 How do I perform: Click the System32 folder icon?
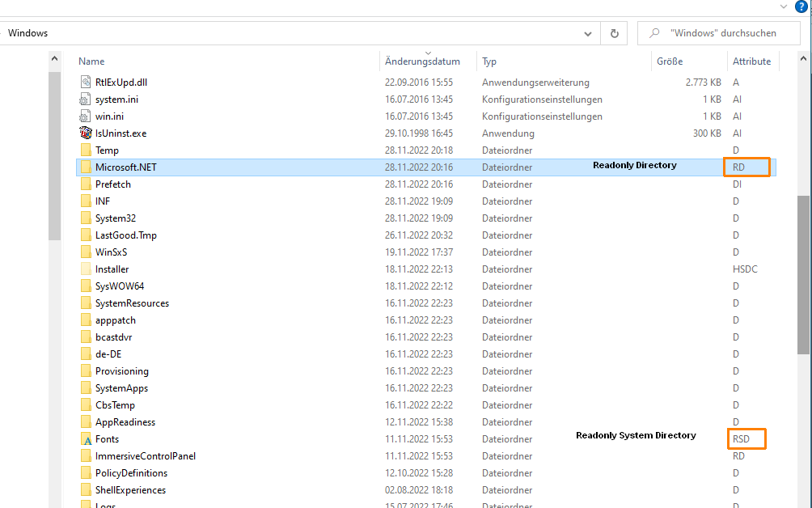tap(87, 218)
